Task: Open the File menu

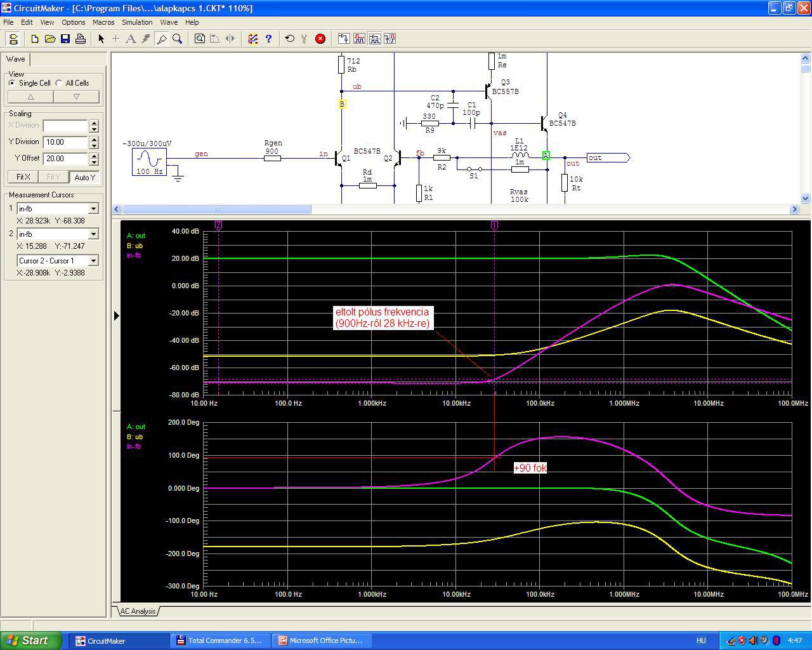Action: 8,22
